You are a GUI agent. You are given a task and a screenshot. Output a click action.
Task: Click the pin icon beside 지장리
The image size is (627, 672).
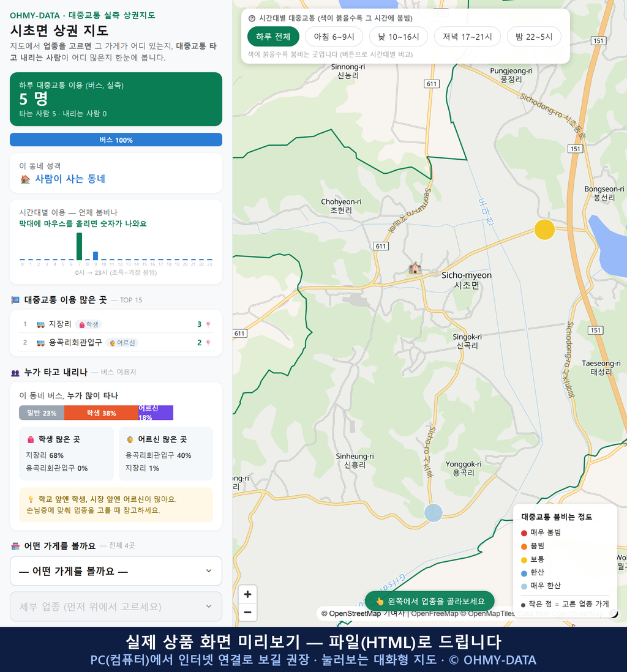(208, 324)
